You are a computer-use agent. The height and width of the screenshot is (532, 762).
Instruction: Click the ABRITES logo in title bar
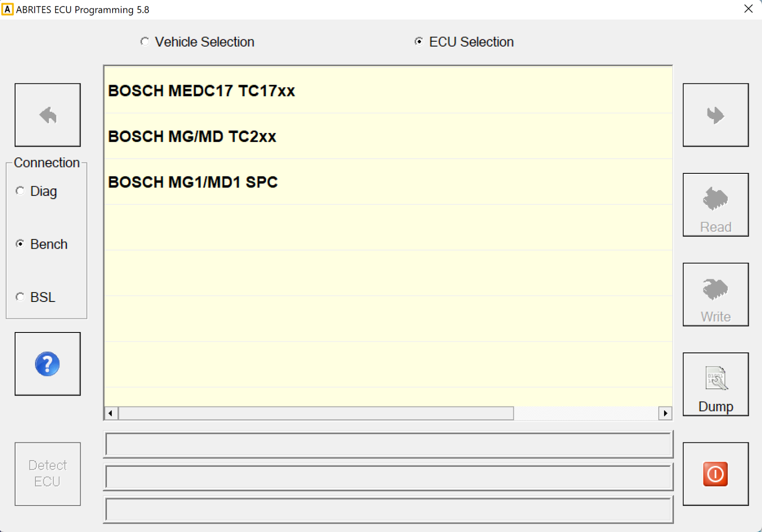click(8, 9)
